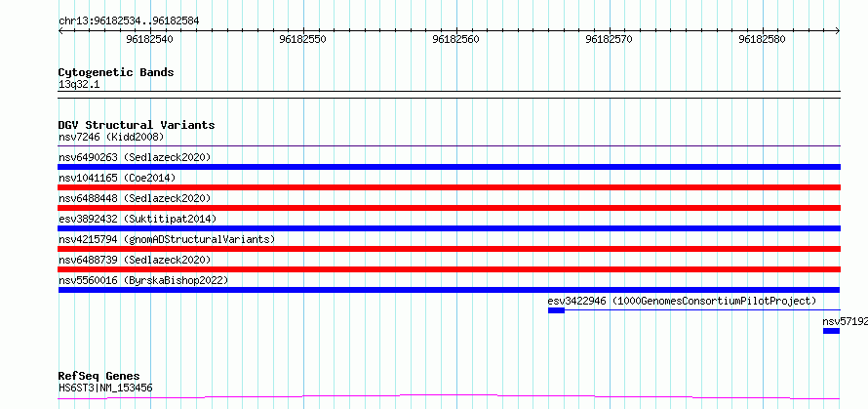Click ruler tick label 96182580

point(762,39)
